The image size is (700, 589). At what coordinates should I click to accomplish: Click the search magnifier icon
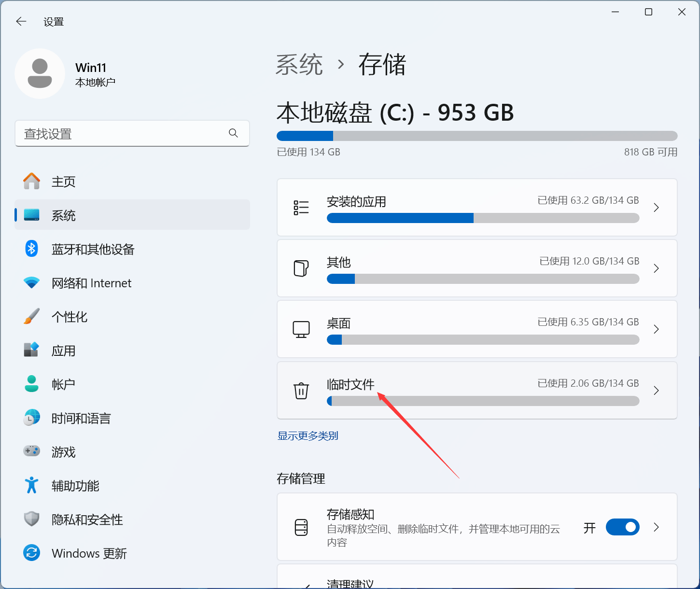[234, 133]
